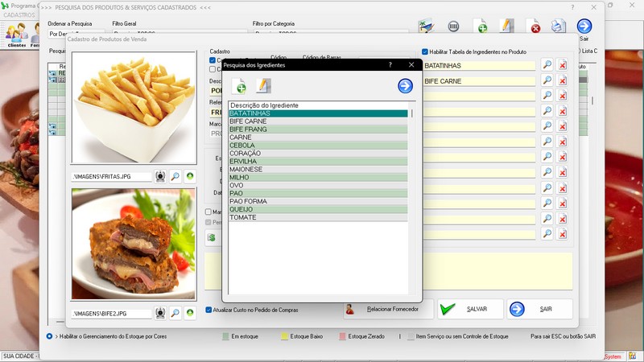Toggle Habilitar o Gerenciamento do Estoque por Cores
Screen dimensions: 644x362
[x=49, y=336]
